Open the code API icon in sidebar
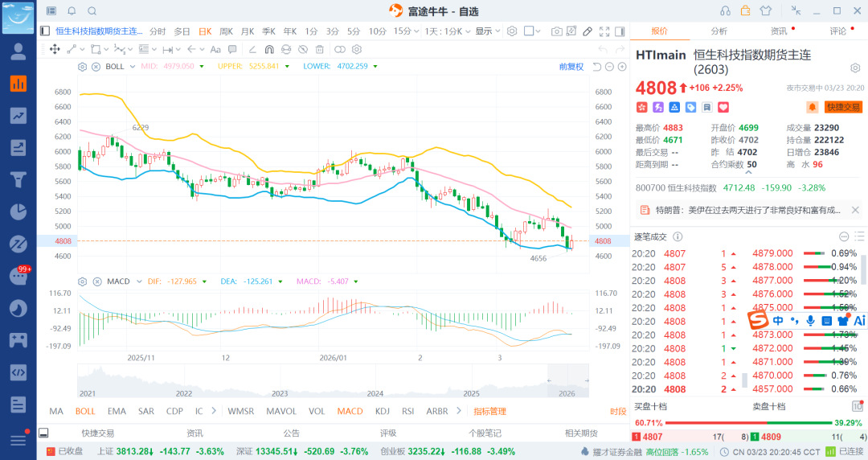The image size is (868, 460). tap(18, 372)
